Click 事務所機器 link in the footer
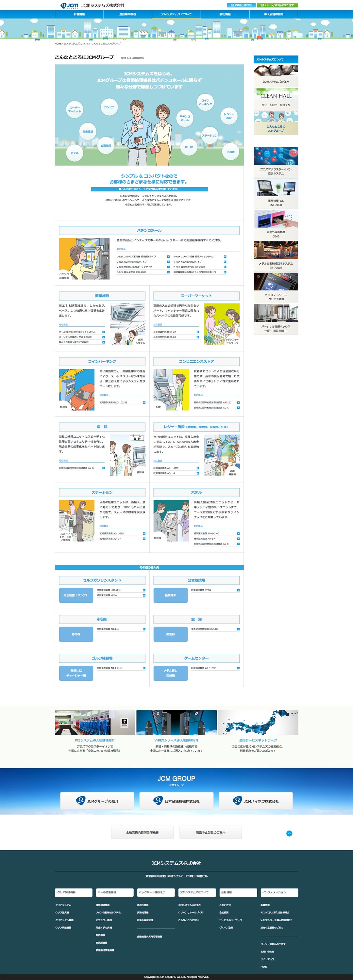Screen dimensions: 353x980 [143, 905]
